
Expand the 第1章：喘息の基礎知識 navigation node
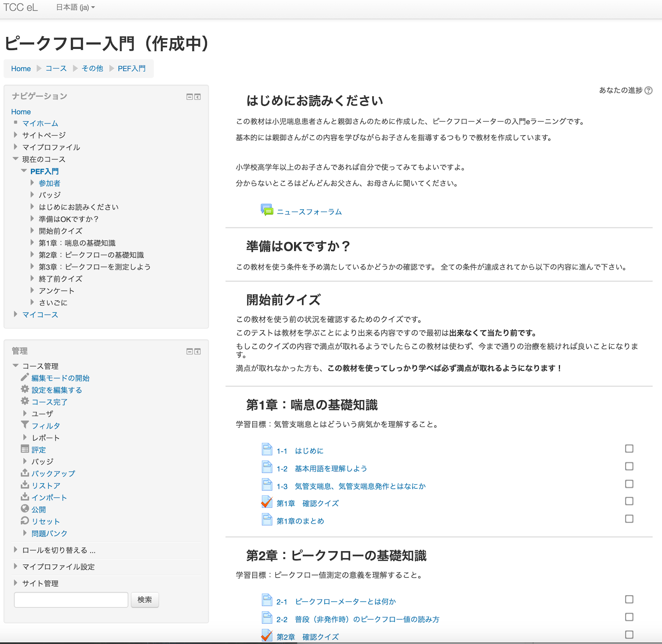[32, 243]
